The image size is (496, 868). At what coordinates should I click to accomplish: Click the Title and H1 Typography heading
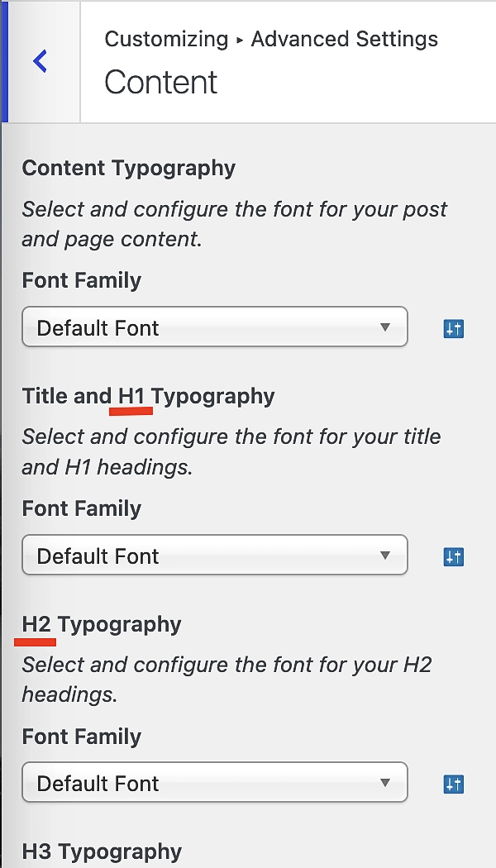coord(148,396)
